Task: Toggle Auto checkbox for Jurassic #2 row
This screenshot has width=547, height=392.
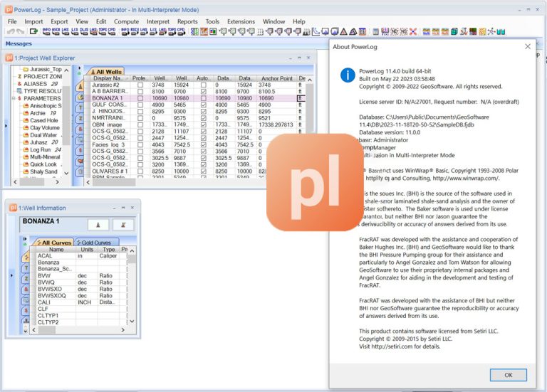Action: click(204, 85)
